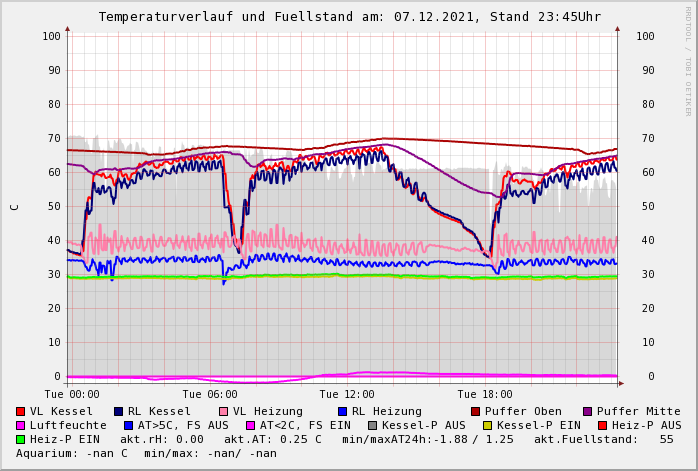Click the red VL Kessel legend swatch
698x471 pixels.
coord(21,412)
